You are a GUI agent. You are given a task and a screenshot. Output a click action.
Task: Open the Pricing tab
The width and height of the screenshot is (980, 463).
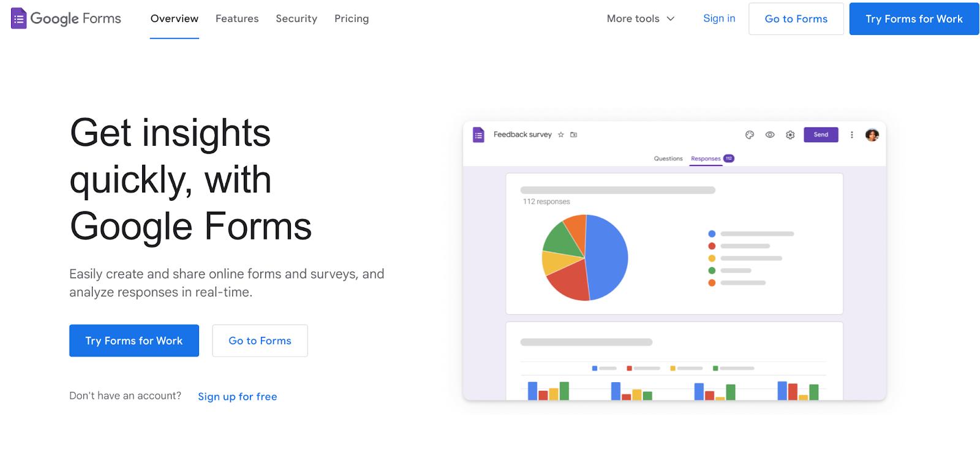tap(352, 18)
